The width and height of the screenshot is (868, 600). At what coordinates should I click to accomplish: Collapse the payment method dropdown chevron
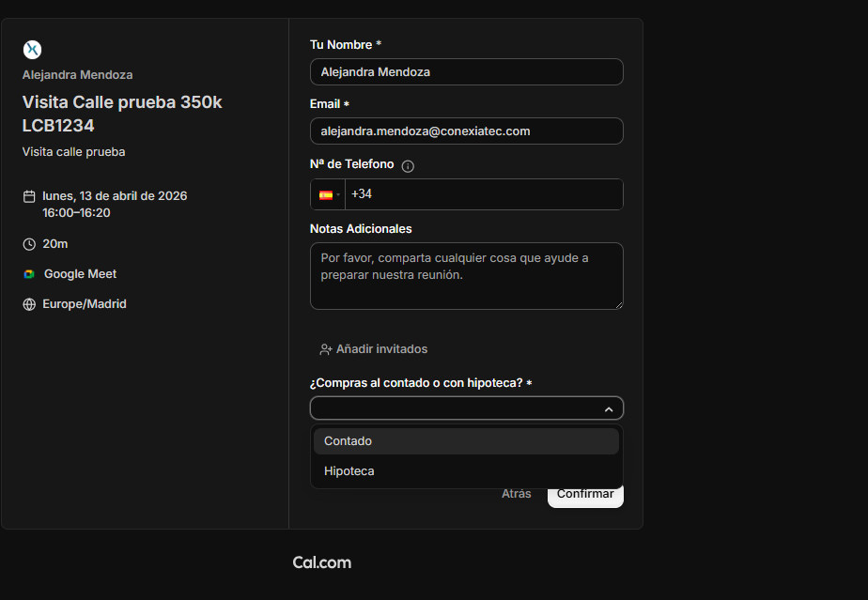[609, 409]
